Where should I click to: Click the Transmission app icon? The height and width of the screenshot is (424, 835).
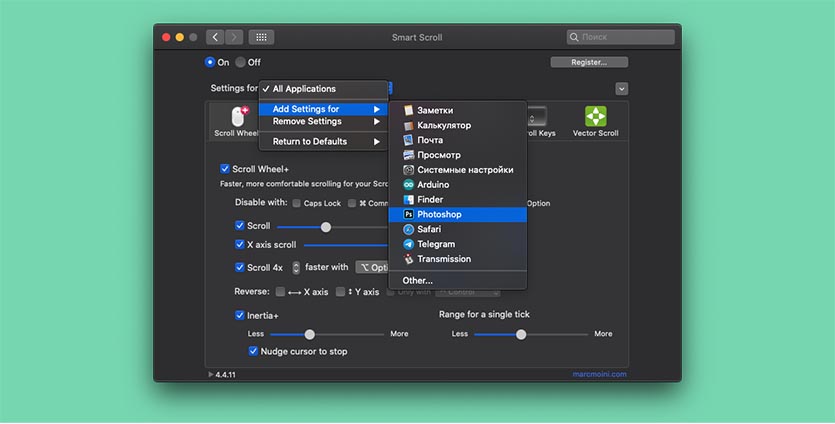(408, 259)
